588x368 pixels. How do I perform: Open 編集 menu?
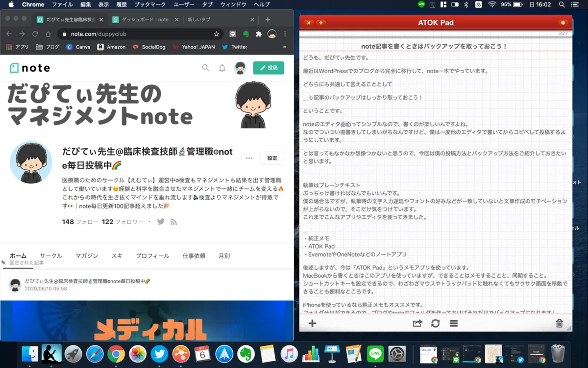[x=86, y=4]
